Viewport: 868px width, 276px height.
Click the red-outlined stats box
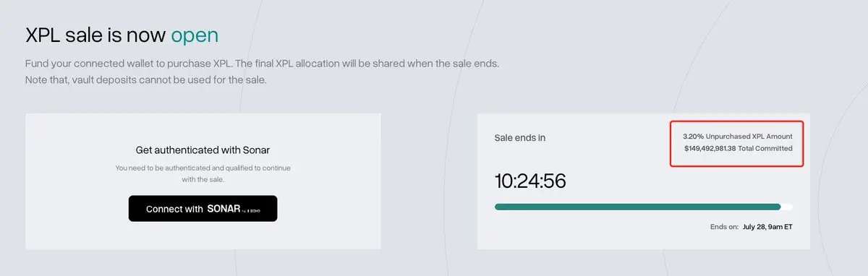pos(737,143)
